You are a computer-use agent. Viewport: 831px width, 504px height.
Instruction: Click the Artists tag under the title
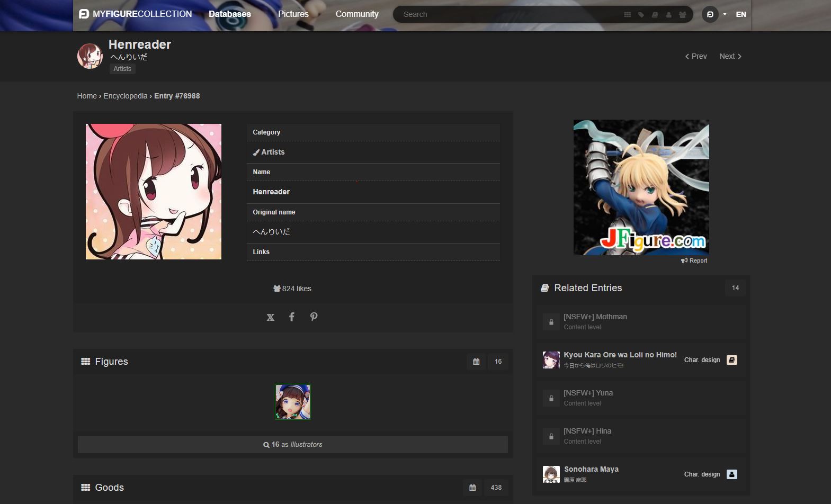coord(122,69)
